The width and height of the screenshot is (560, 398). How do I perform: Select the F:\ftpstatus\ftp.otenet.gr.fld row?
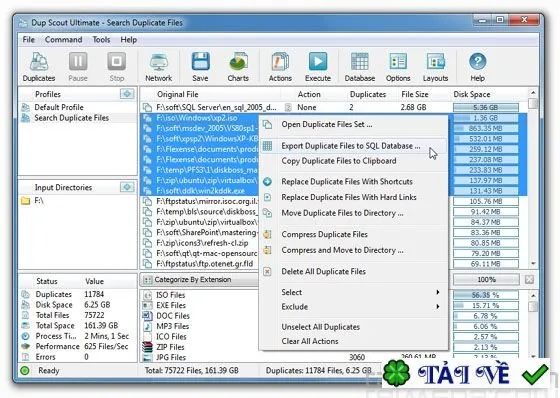point(199,264)
